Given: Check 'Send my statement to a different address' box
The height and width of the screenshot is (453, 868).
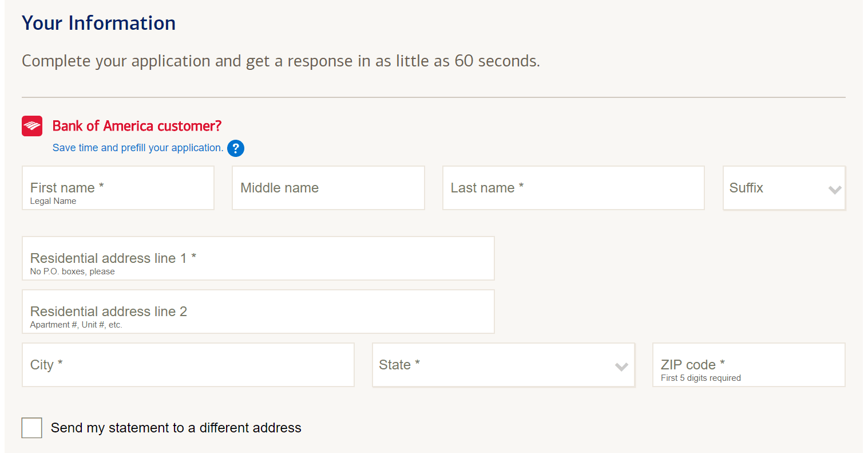Looking at the screenshot, I should tap(32, 428).
